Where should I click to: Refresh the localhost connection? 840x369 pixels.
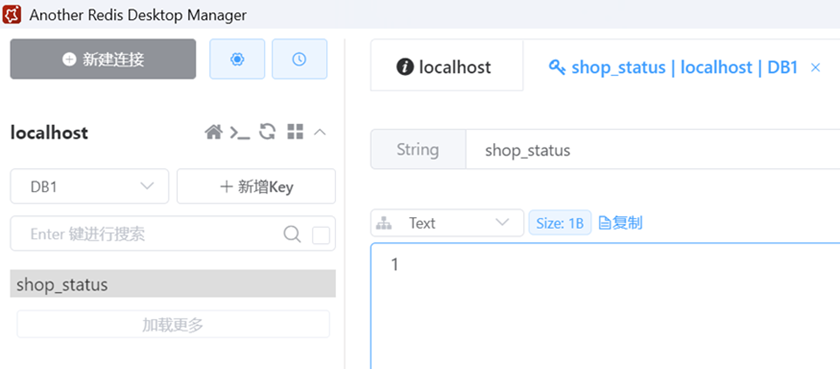pos(267,132)
